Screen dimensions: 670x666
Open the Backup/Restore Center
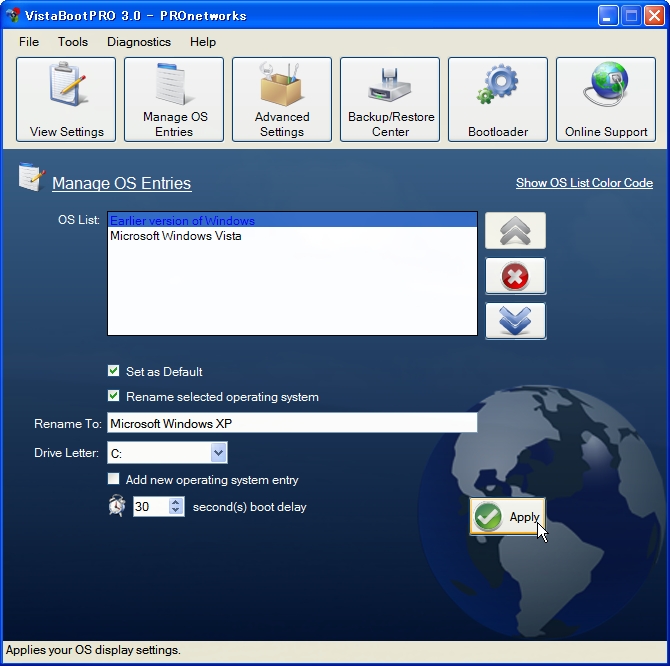point(390,99)
